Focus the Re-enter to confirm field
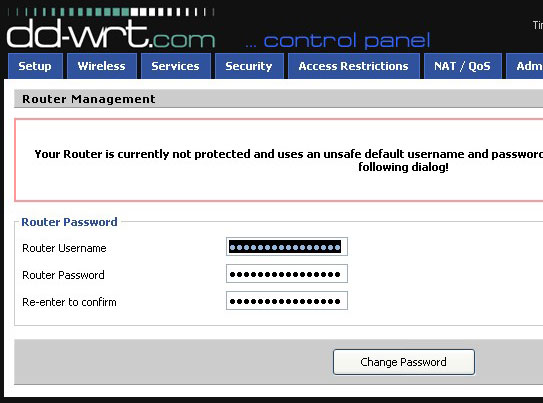 point(287,301)
